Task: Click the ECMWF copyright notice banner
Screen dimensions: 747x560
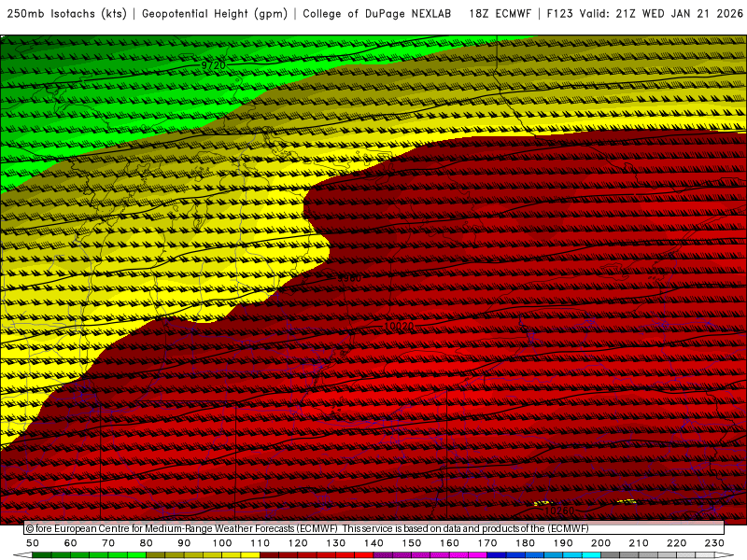Action: (x=374, y=528)
